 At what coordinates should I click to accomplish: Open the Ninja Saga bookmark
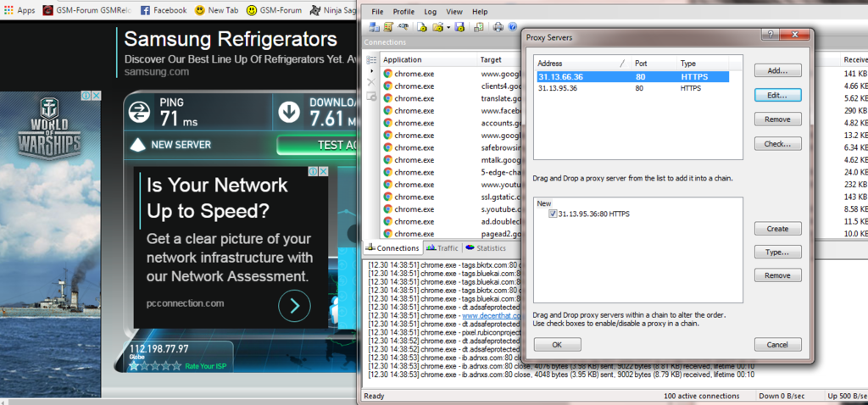332,10
